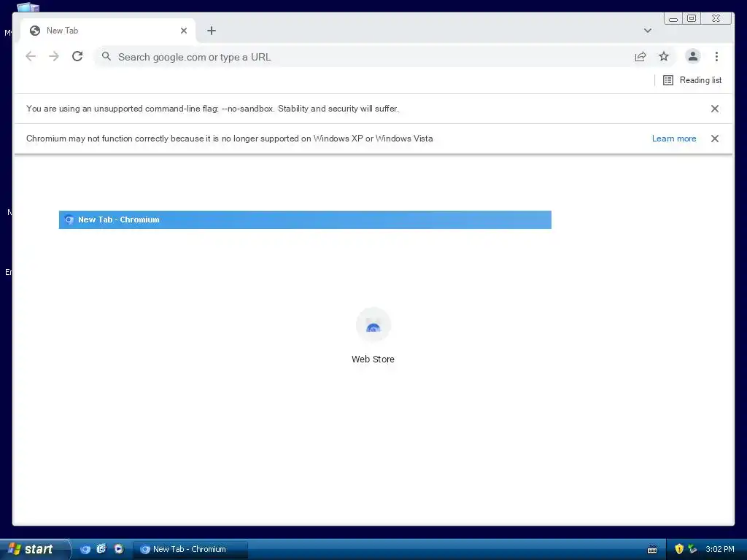Screen dimensions: 747x560
Task: Follow the Learn more link
Action: (x=673, y=139)
